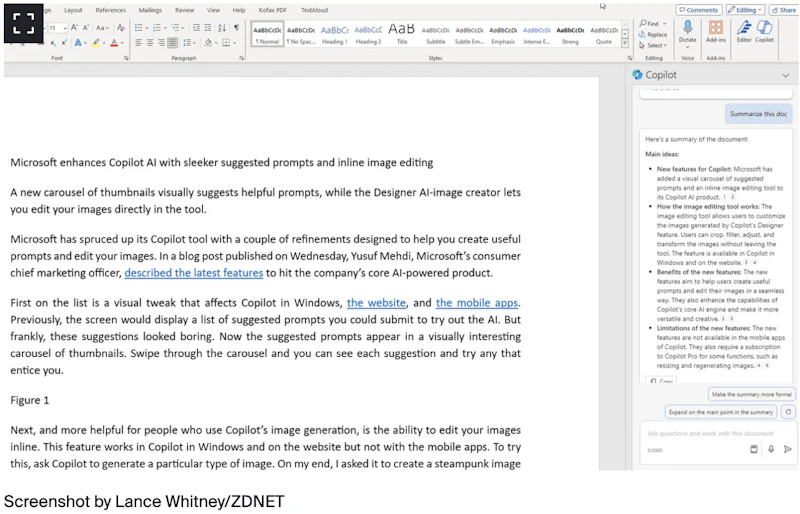
Task: Open paragraph shading color picker
Action: 208,43
